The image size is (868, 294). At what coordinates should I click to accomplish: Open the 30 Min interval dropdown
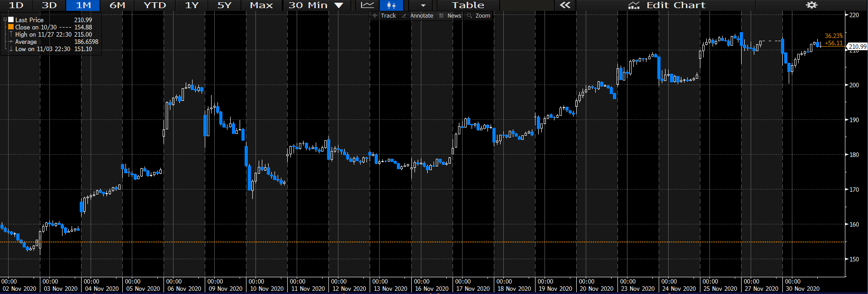(x=316, y=5)
